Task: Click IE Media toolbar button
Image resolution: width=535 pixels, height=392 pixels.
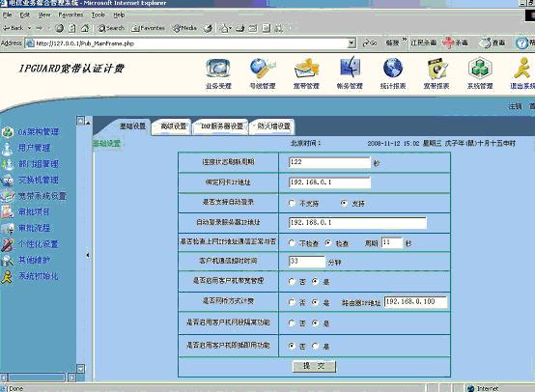Action: point(184,28)
